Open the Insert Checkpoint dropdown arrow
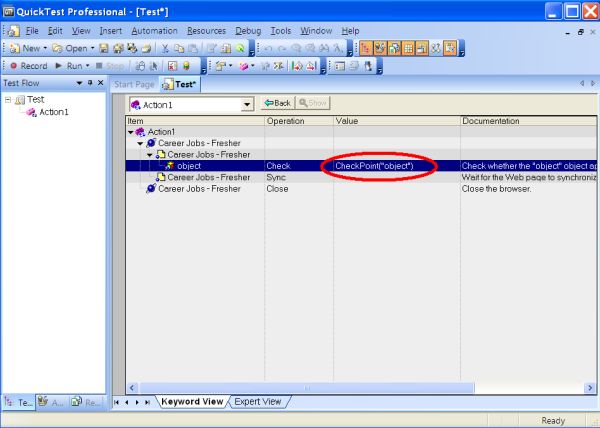The height and width of the screenshot is (428, 600). pyautogui.click(x=230, y=66)
